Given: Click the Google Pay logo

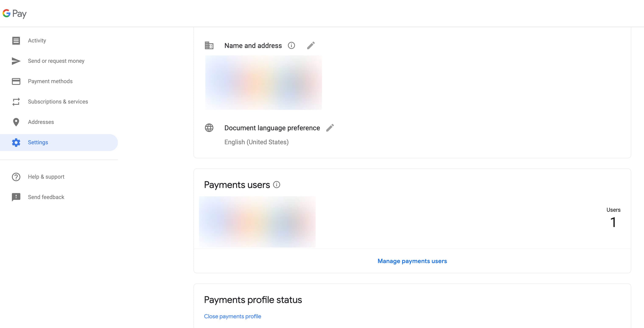Looking at the screenshot, I should click(x=14, y=14).
